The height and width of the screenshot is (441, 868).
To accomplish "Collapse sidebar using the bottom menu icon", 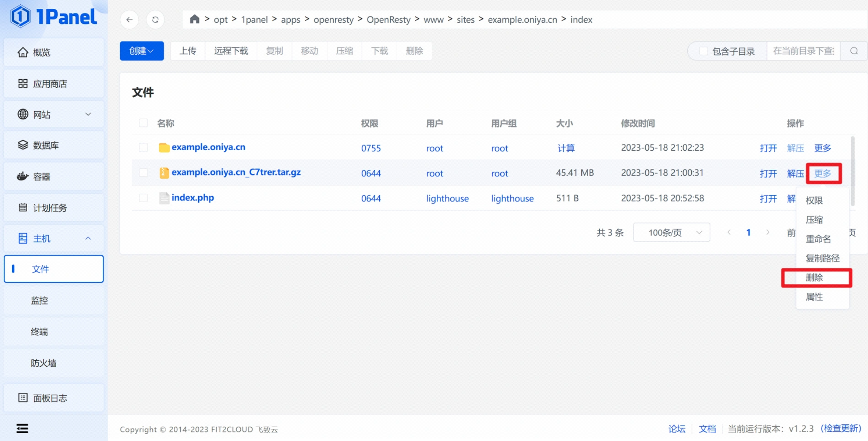I will pyautogui.click(x=22, y=428).
